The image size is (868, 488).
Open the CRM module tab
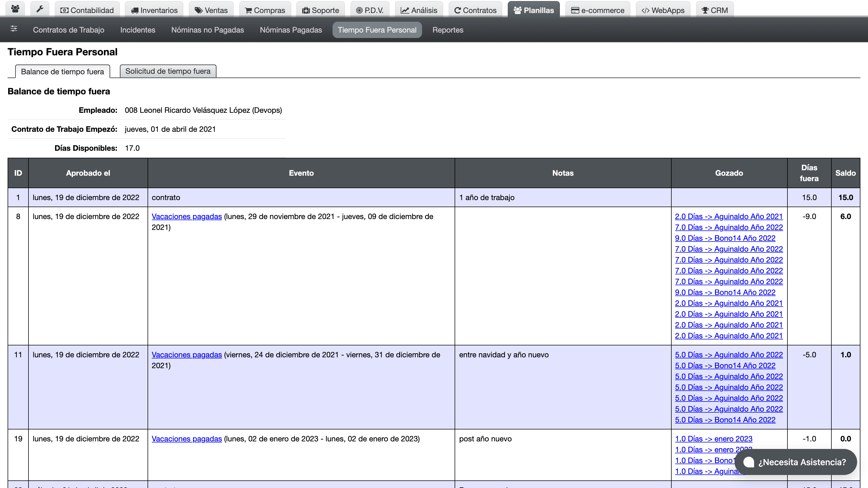(x=715, y=10)
